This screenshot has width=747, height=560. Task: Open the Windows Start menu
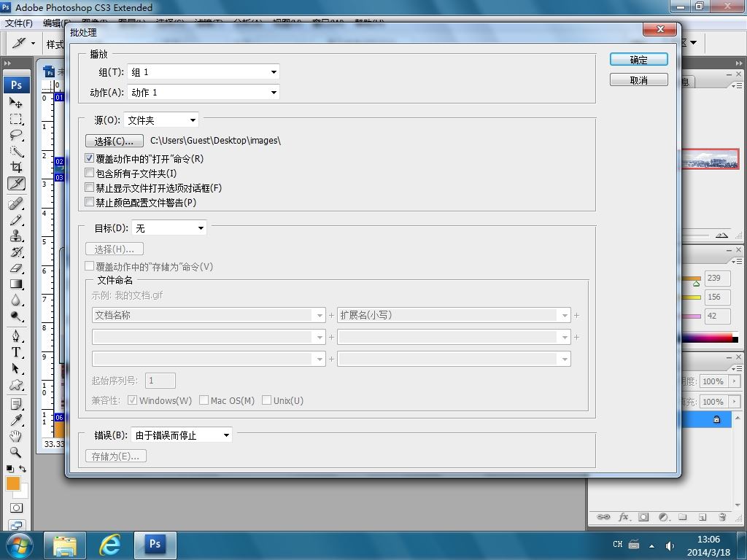click(19, 545)
